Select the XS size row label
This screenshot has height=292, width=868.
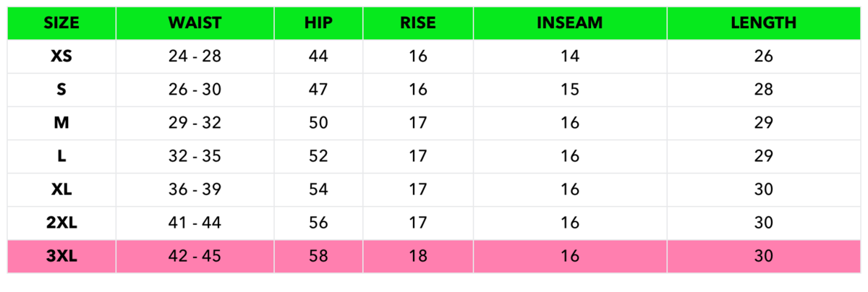61,56
